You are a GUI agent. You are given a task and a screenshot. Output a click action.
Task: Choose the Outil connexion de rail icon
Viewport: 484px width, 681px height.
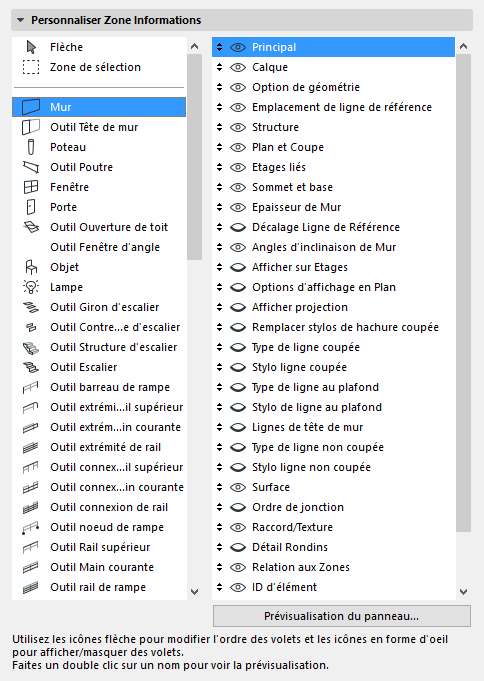[31, 507]
